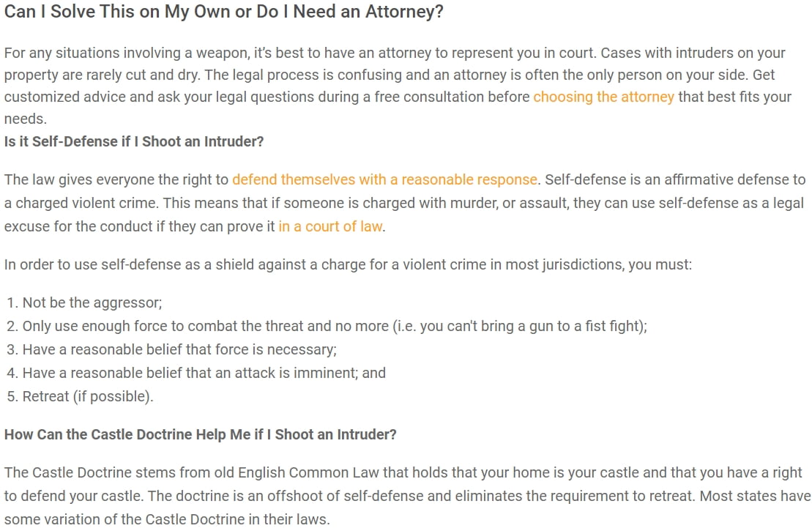Select the 'Is it Self-Defense if I Shoot an Intruder?' heading
Viewport: 812px width, 531px height.
click(134, 141)
